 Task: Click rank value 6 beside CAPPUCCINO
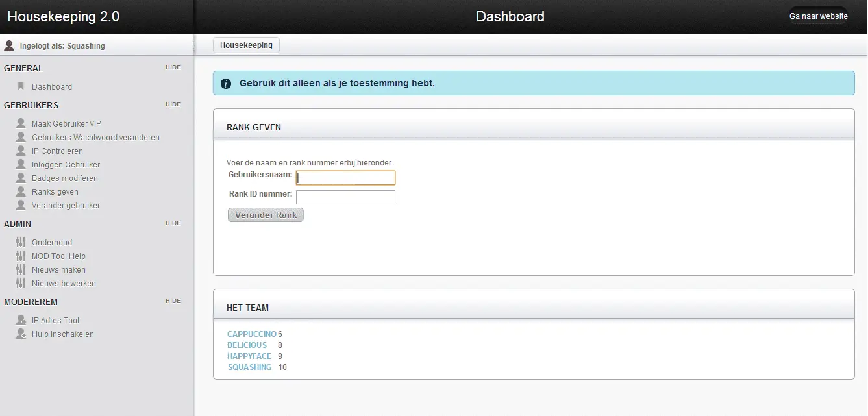[x=280, y=334]
